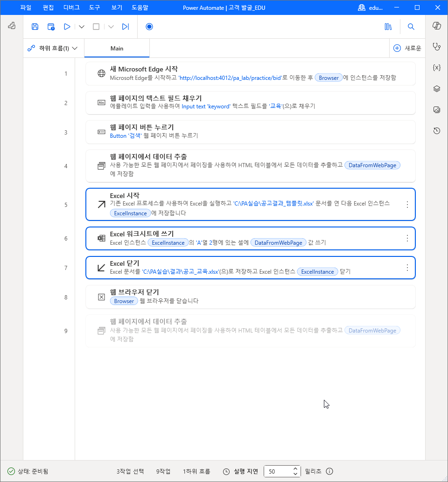Click the info icon next to 밀리초
This screenshot has height=482, width=448.
click(329, 471)
